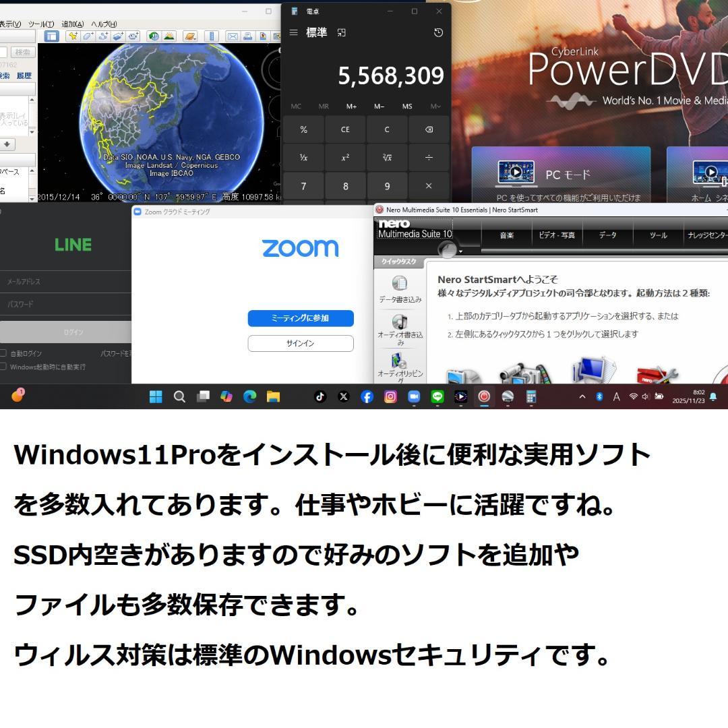Click パスワード field in LINE login
The image size is (728, 728).
(65, 304)
